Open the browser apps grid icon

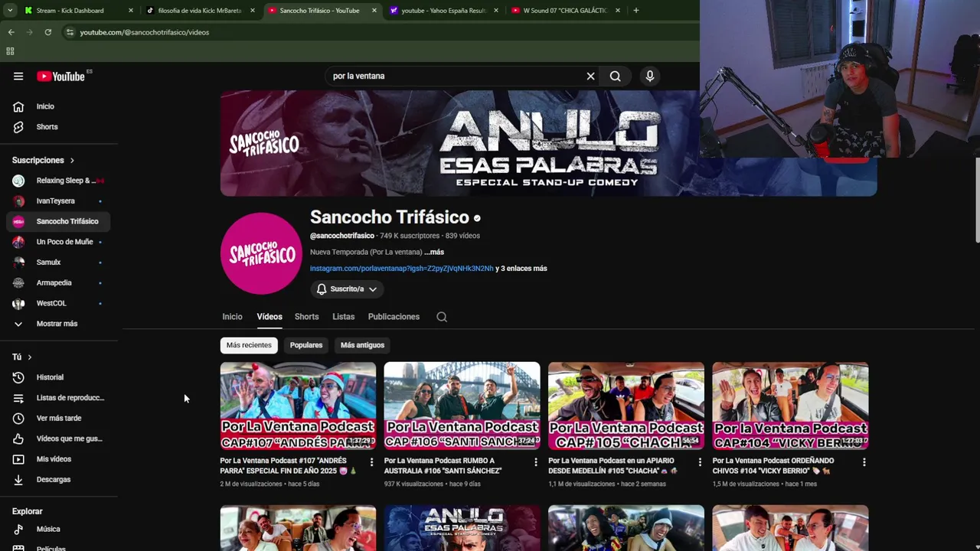click(10, 51)
